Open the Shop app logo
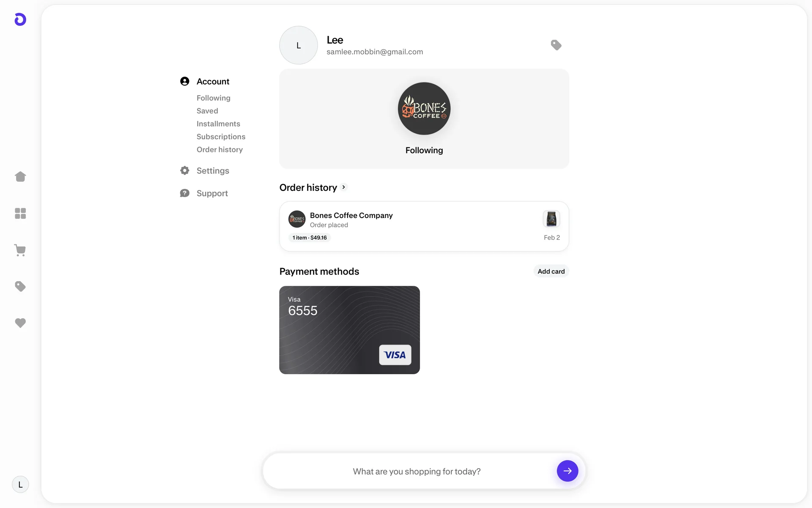812x508 pixels. 20,19
